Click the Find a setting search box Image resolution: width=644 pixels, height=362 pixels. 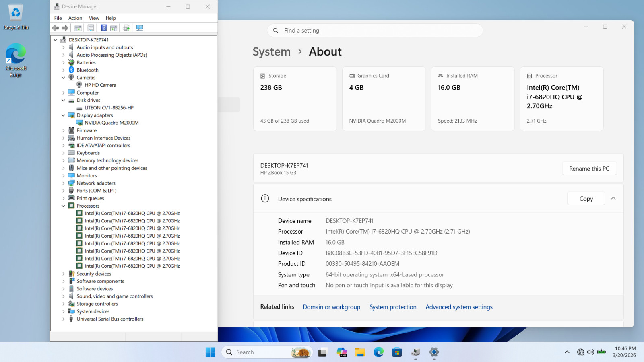(x=375, y=31)
